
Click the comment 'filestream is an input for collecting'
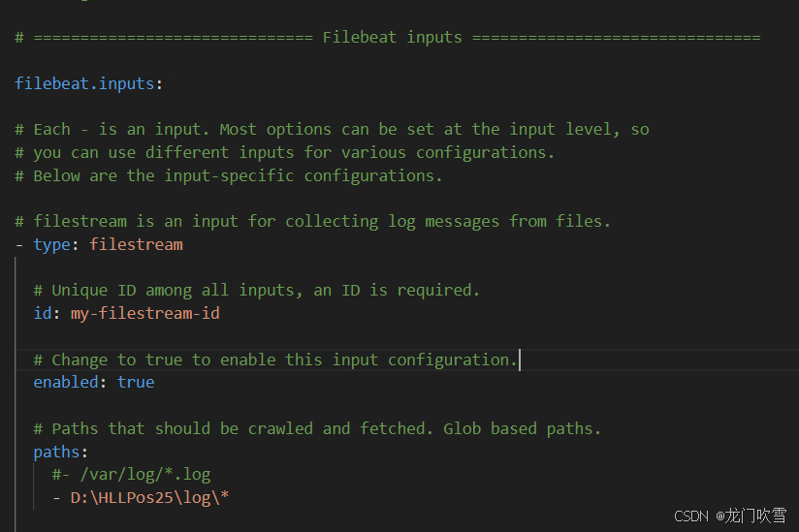[312, 222]
